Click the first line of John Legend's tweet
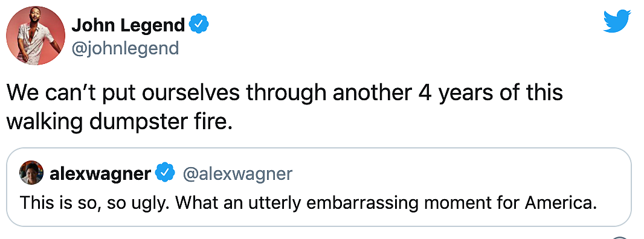644x239 pixels. click(285, 93)
